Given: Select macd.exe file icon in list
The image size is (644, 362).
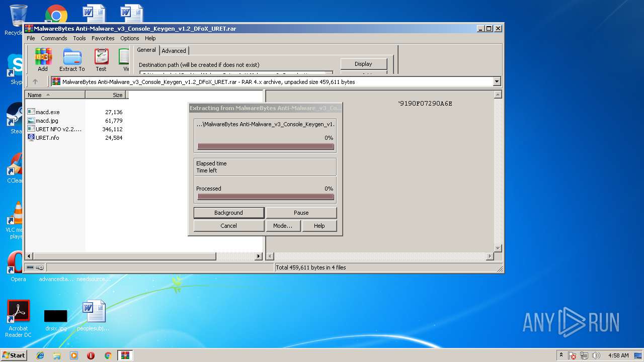Looking at the screenshot, I should click(31, 112).
